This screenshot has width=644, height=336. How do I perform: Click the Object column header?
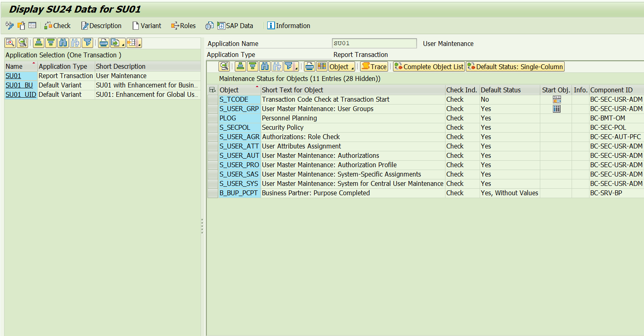tap(240, 90)
